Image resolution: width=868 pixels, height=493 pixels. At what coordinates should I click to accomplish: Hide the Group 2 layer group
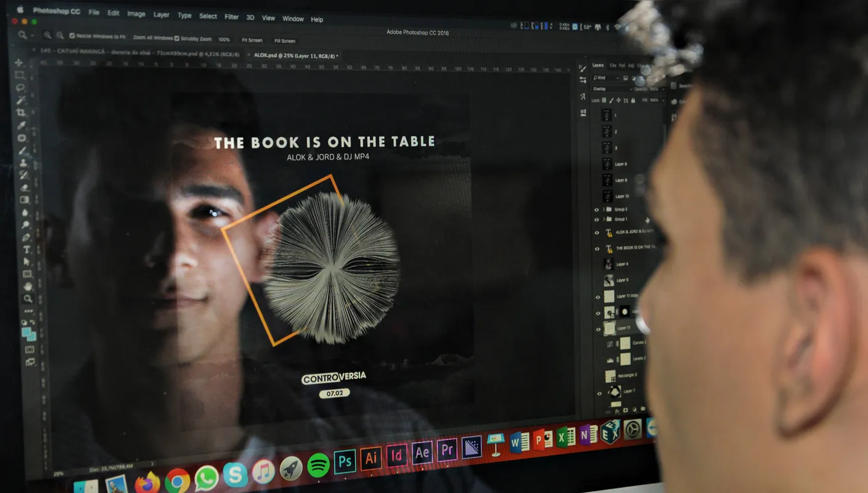[x=596, y=210]
